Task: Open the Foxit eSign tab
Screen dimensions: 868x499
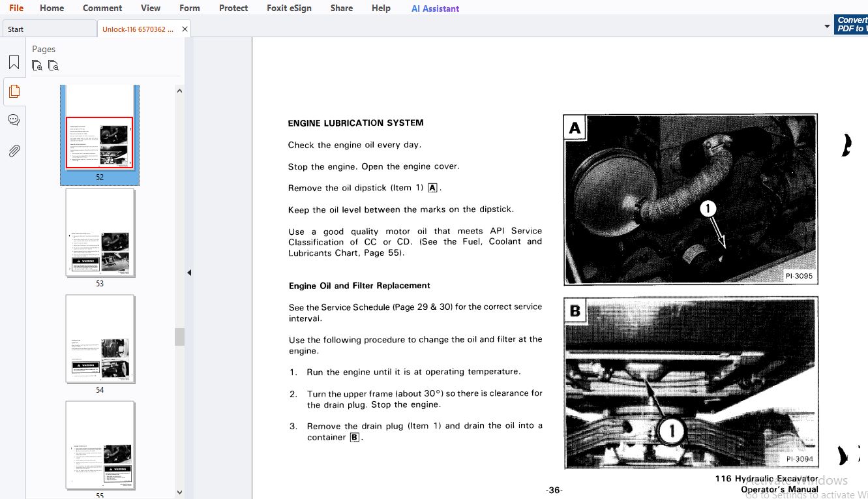Action: pyautogui.click(x=289, y=8)
